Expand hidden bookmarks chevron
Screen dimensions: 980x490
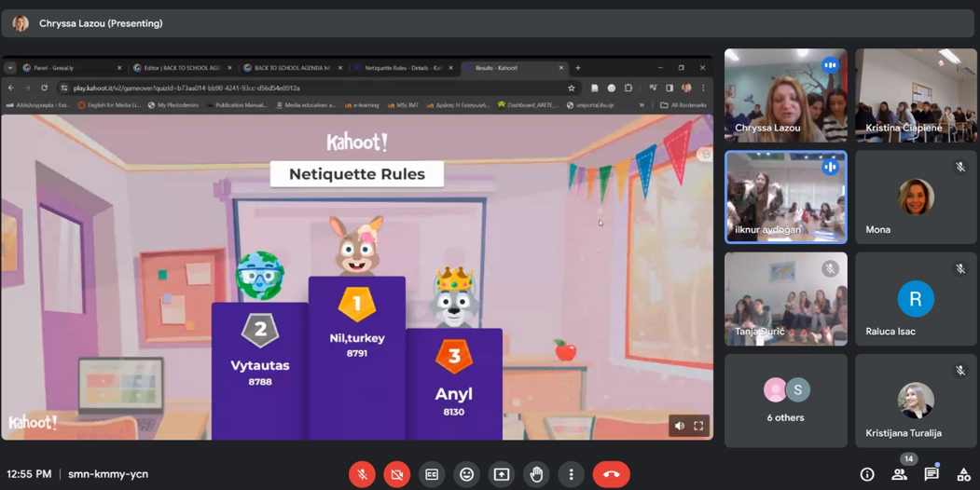click(x=642, y=105)
